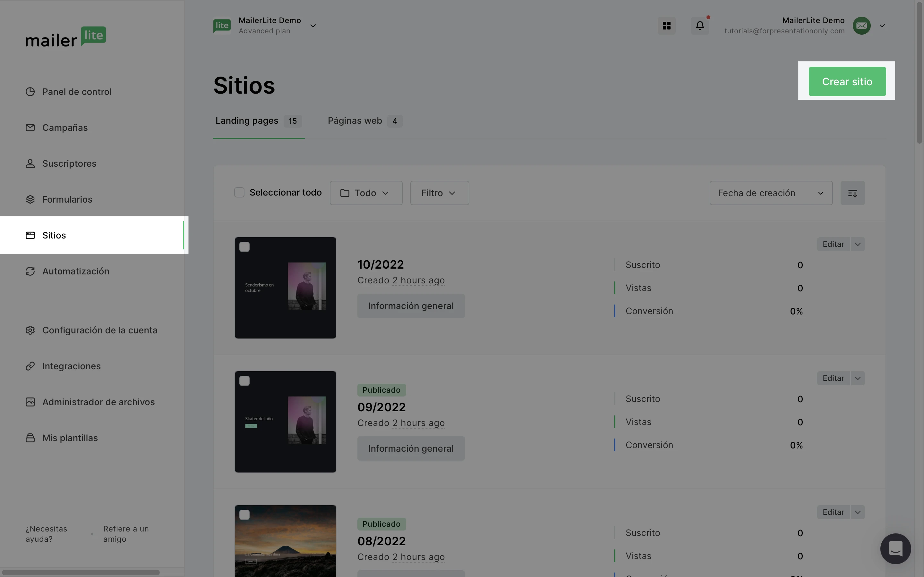Check the Seleccionar todo checkbox
924x577 pixels.
tap(239, 193)
